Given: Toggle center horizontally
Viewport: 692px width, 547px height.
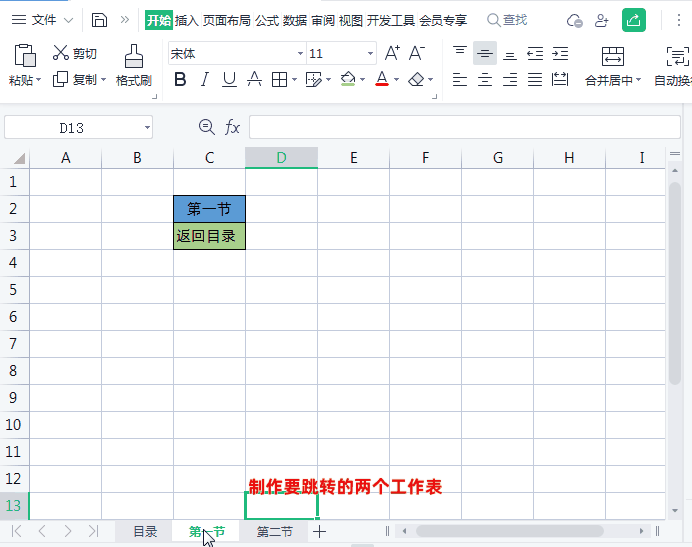Looking at the screenshot, I should (485, 79).
